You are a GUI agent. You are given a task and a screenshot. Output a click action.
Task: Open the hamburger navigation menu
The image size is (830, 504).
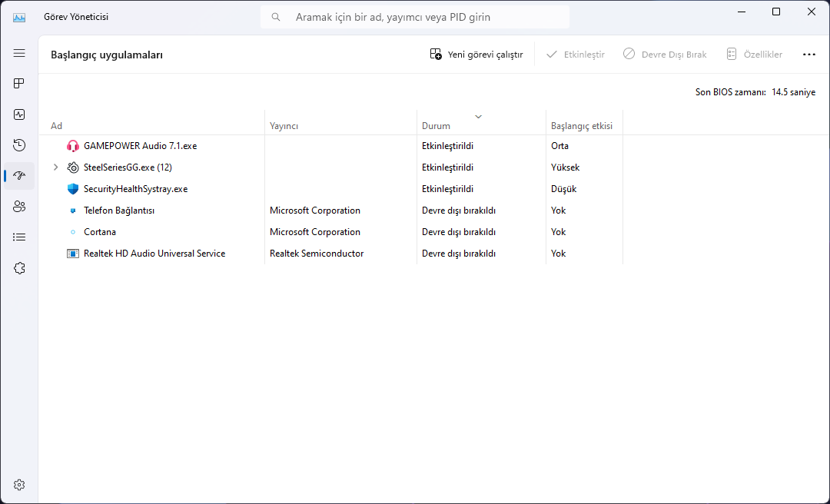point(19,53)
